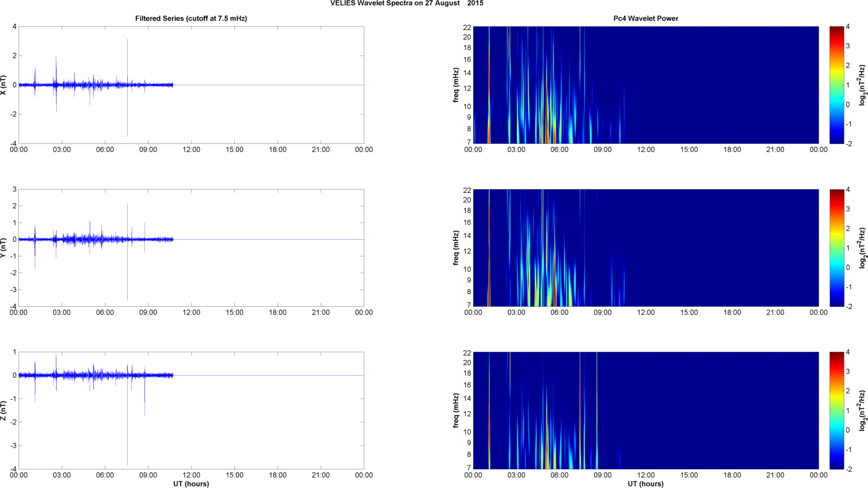
Task: Select the Y (nT) axis label
Action: [4, 248]
